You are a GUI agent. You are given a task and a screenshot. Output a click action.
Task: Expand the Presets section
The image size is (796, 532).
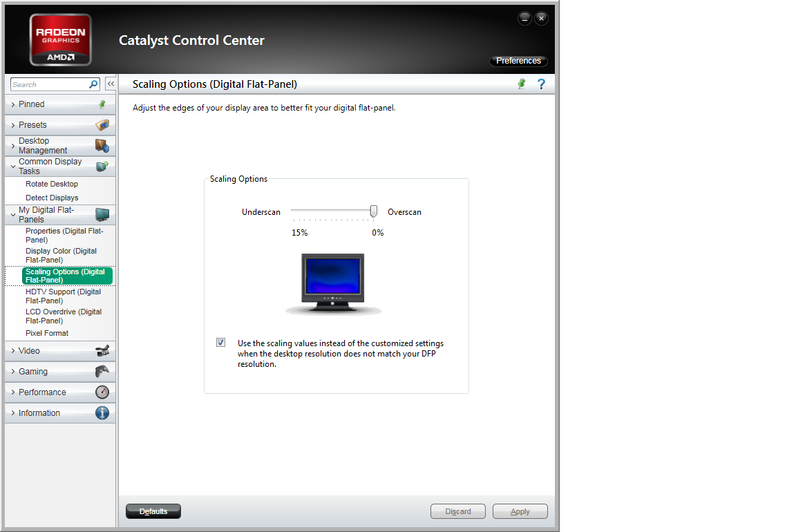click(x=13, y=125)
